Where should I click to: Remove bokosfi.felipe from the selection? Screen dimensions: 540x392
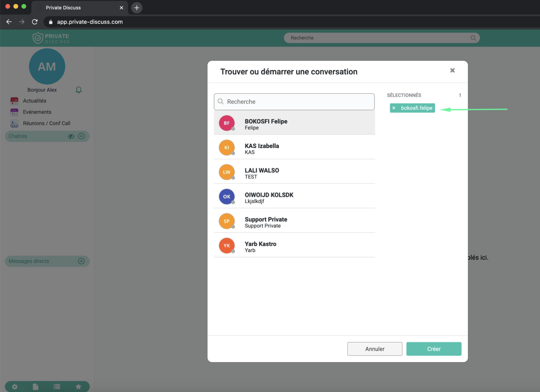(x=393, y=108)
